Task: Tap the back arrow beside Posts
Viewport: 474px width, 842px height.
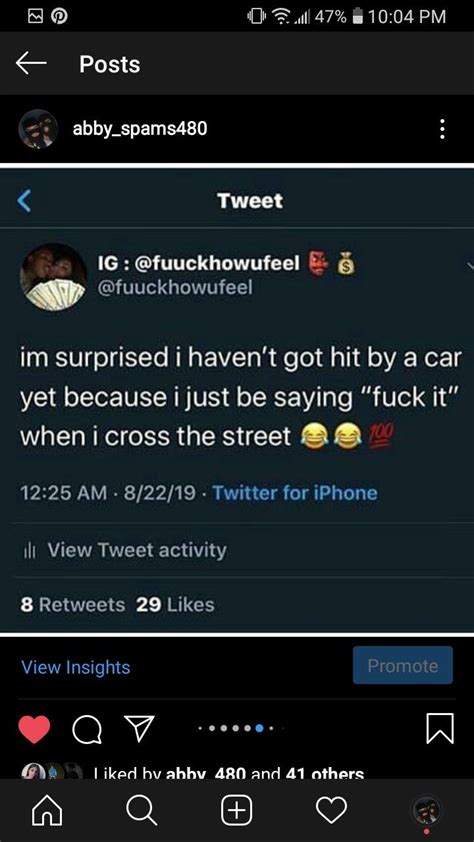Action: tap(31, 64)
